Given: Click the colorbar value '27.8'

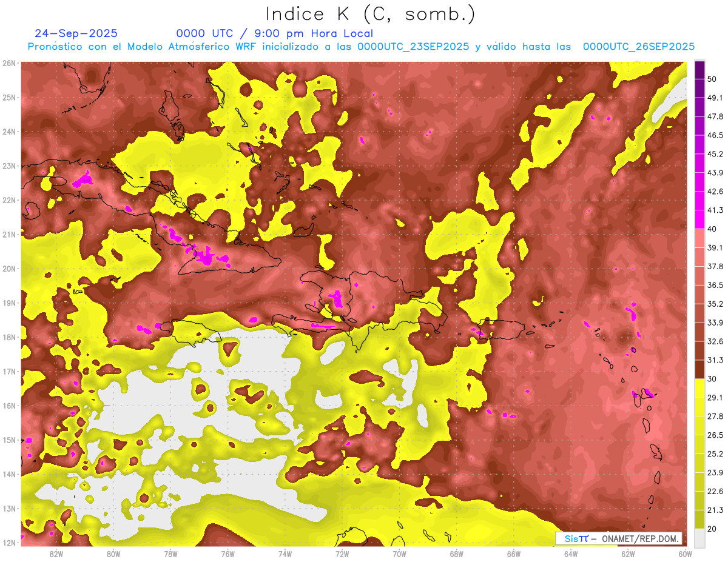Looking at the screenshot, I should pyautogui.click(x=715, y=416).
